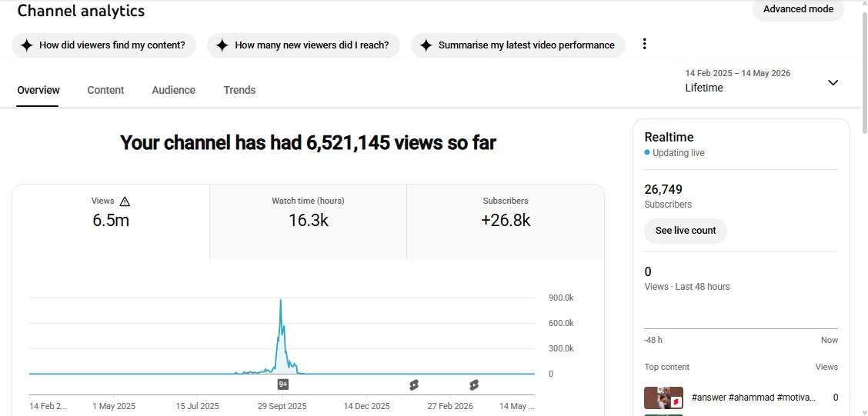Screen dimensions: 868x416
Task: Click the Advanced mode button
Action: tap(798, 9)
